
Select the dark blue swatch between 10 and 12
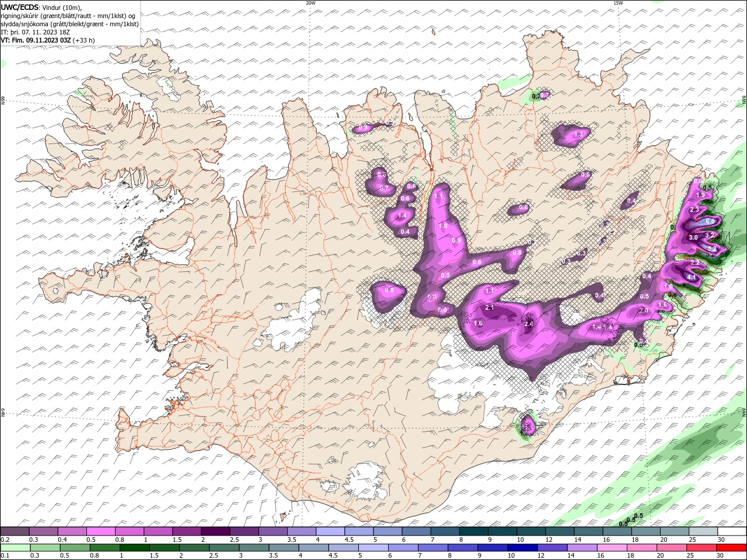[521, 548]
